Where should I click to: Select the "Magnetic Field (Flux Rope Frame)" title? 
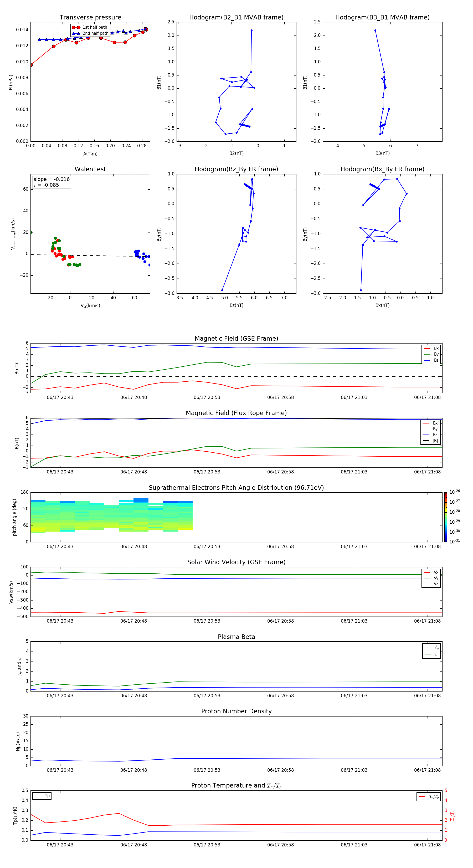coord(236,413)
